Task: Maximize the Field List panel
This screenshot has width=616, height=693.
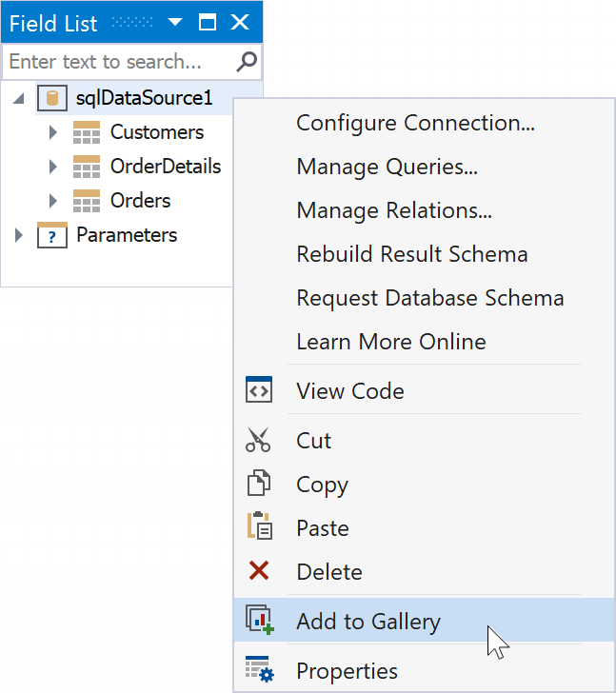Action: coord(208,23)
